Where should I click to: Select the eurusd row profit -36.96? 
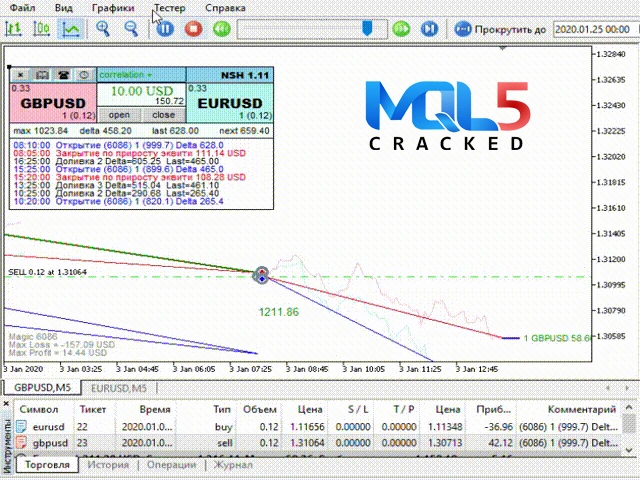tap(498, 427)
